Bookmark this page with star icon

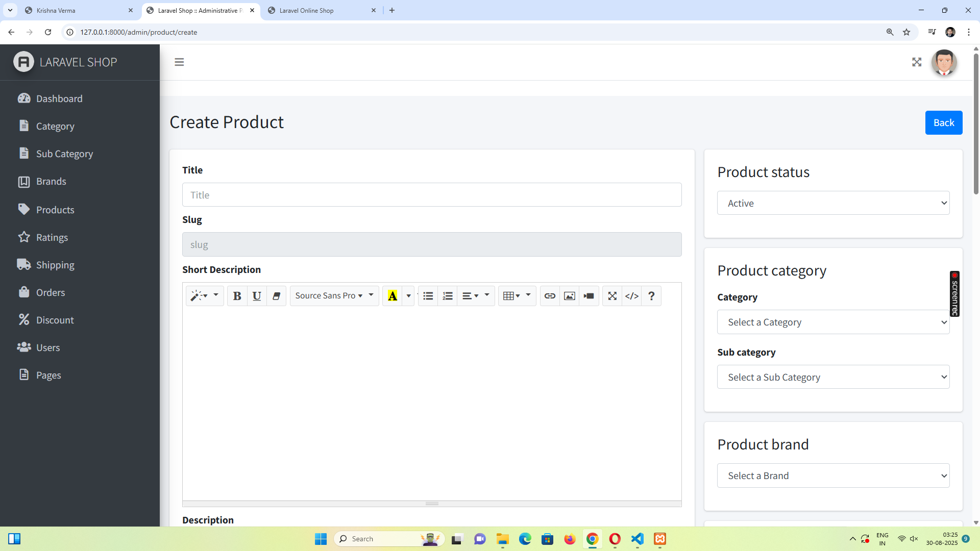coord(906,32)
